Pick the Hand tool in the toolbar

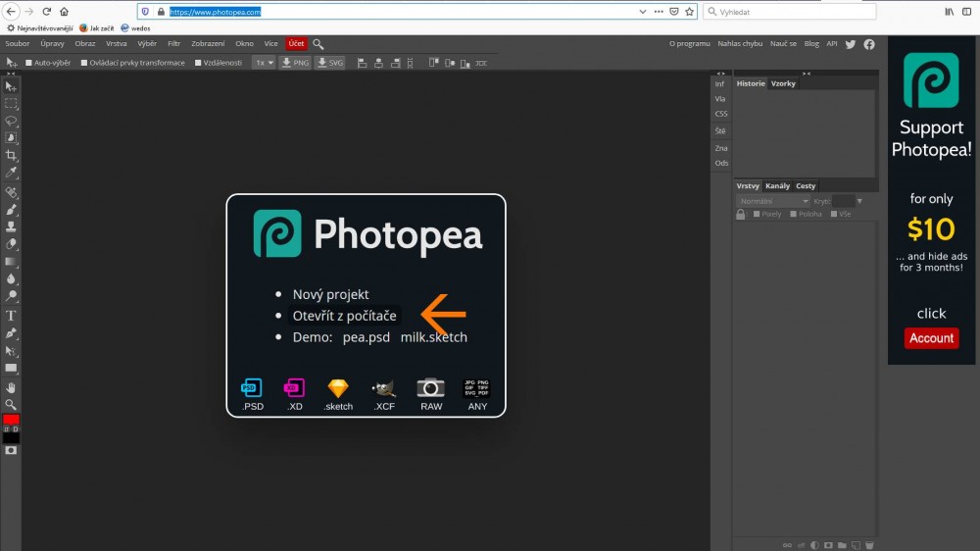(x=12, y=387)
